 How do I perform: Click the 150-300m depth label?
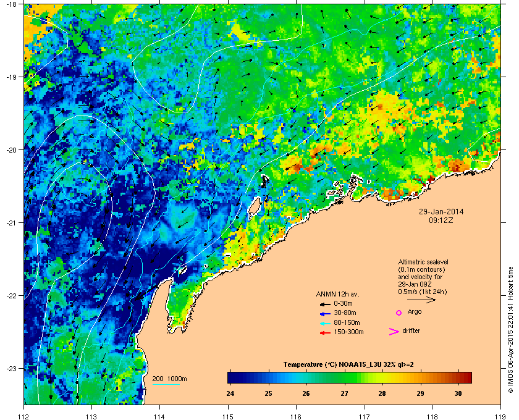point(348,332)
